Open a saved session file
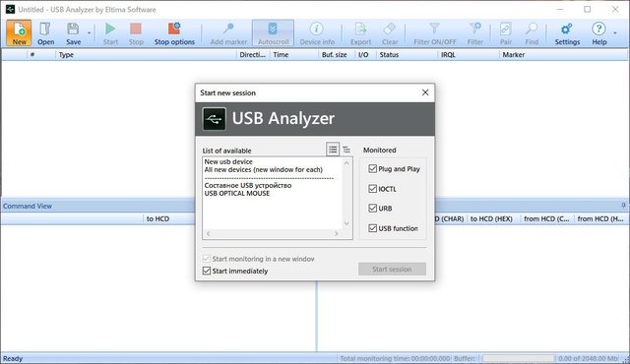 (45, 32)
